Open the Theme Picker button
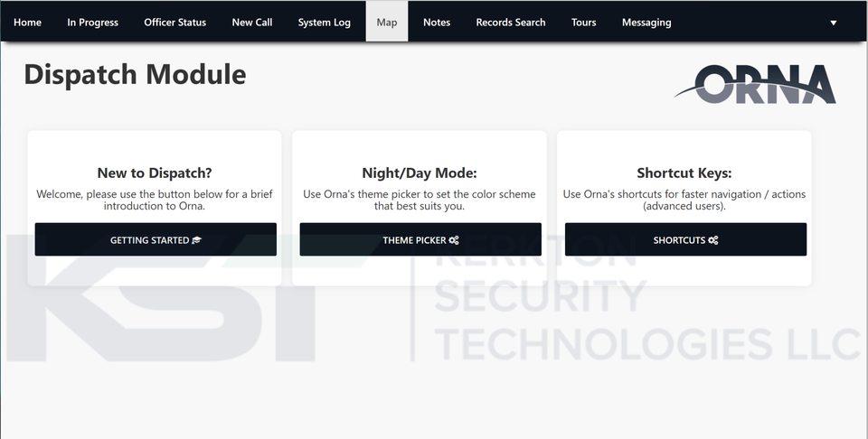Image resolution: width=868 pixels, height=439 pixels. (420, 239)
